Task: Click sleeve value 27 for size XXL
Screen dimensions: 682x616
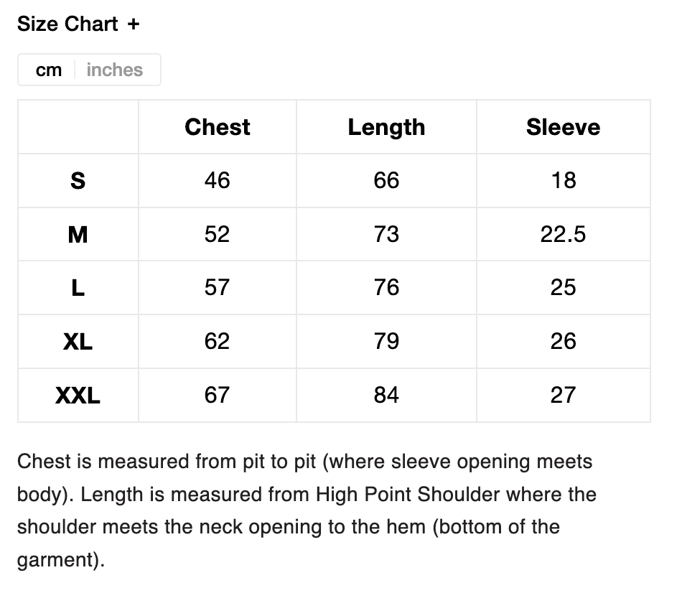Action: point(563,396)
